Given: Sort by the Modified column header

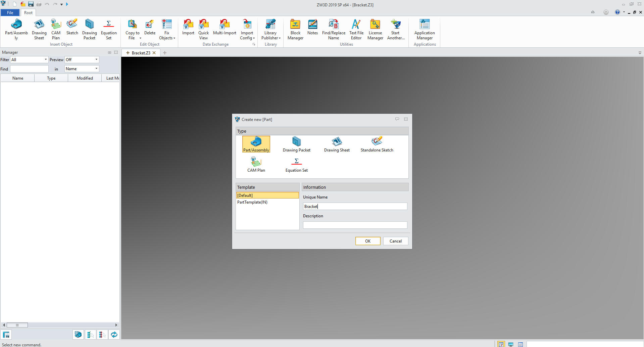Looking at the screenshot, I should click(x=85, y=78).
